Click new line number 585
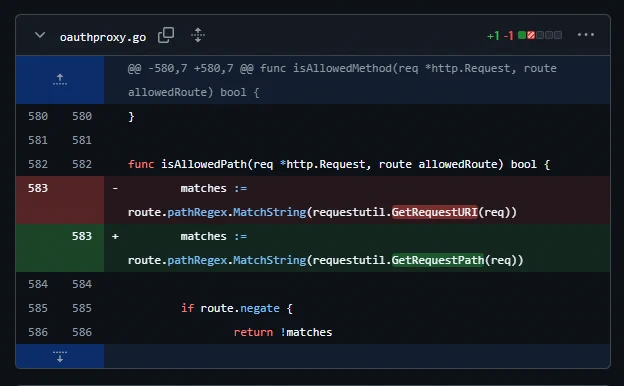Viewport: 624px width, 386px height. pyautogui.click(x=82, y=308)
